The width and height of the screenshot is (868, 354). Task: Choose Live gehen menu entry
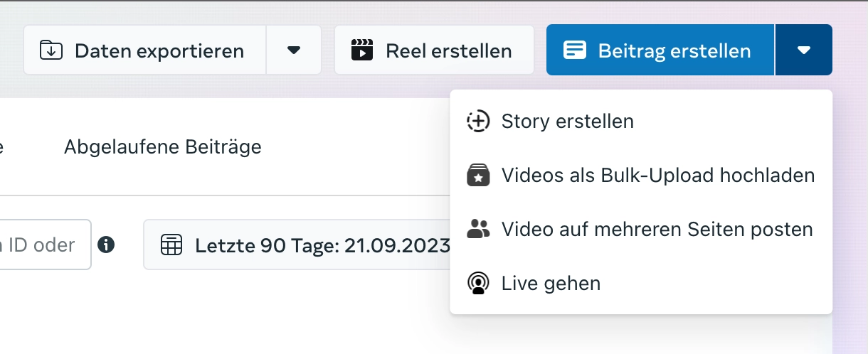(x=641, y=284)
